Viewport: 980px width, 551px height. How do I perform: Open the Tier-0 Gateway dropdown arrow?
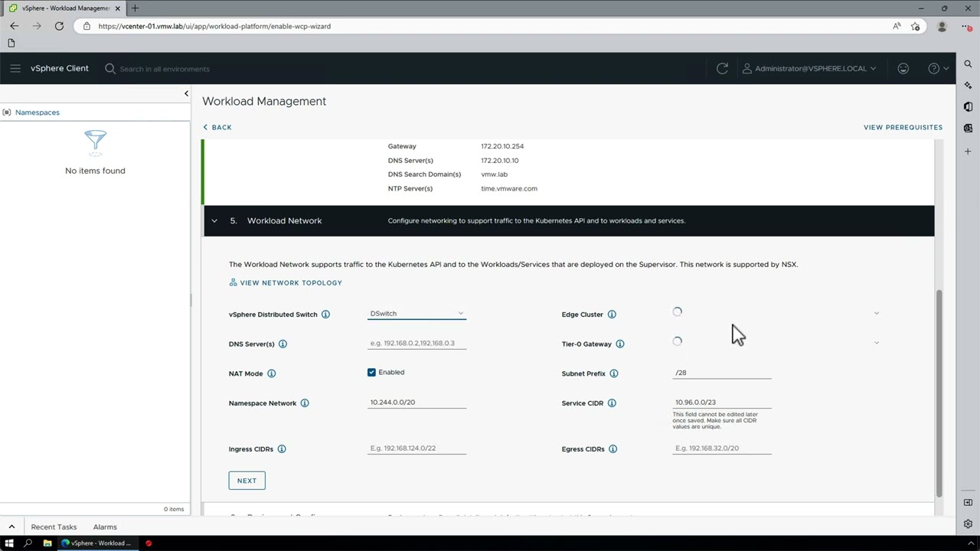(x=877, y=343)
